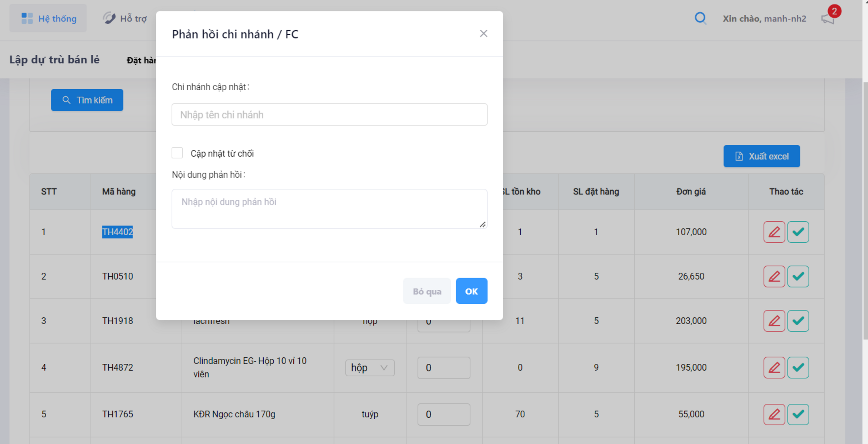The height and width of the screenshot is (444, 868).
Task: Click green confirm check for TH0510 row
Action: (x=798, y=276)
